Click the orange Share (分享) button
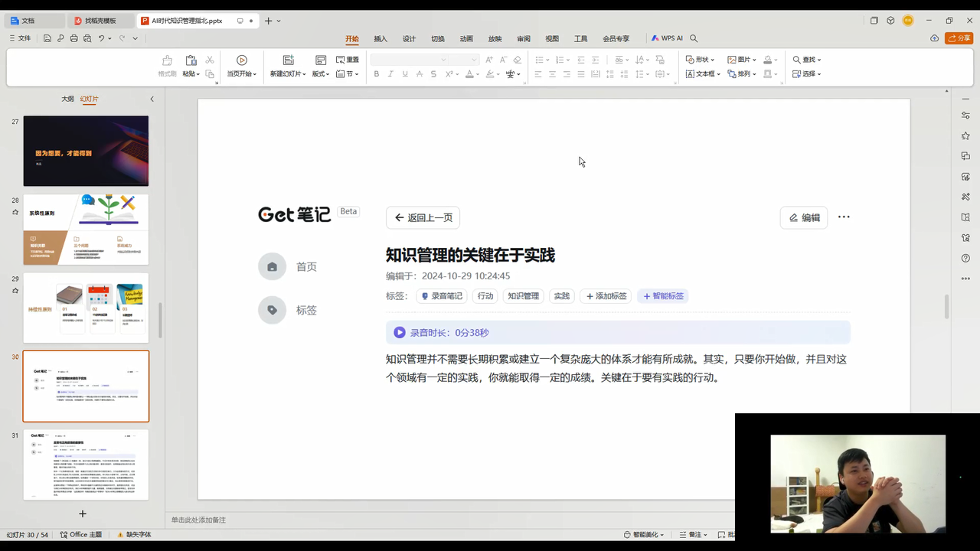 coord(959,38)
